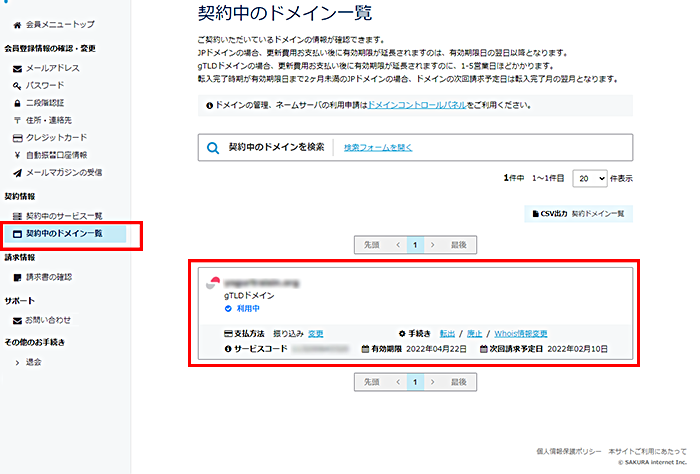Click the card icon beside クレジットカード
Screen dimensions: 700x474
click(x=17, y=138)
